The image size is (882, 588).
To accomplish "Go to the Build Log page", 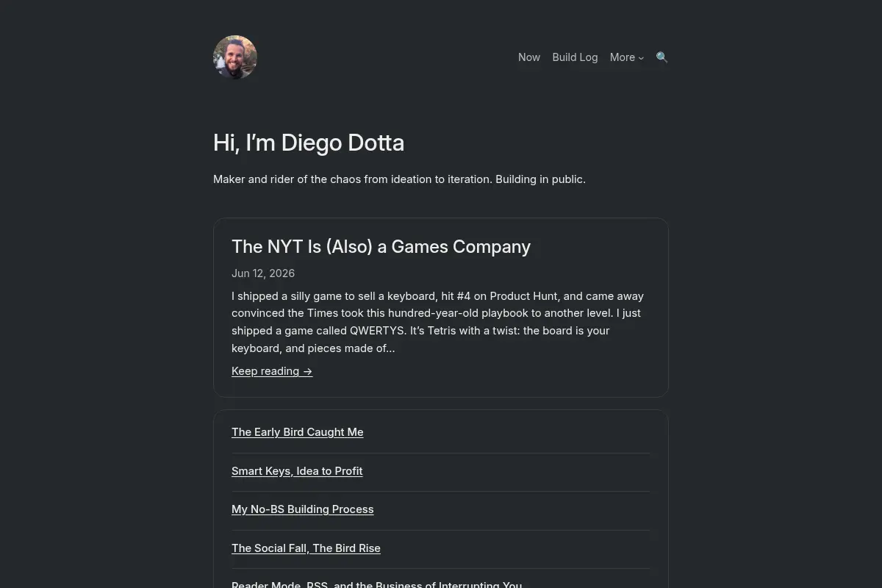I will click(x=575, y=57).
